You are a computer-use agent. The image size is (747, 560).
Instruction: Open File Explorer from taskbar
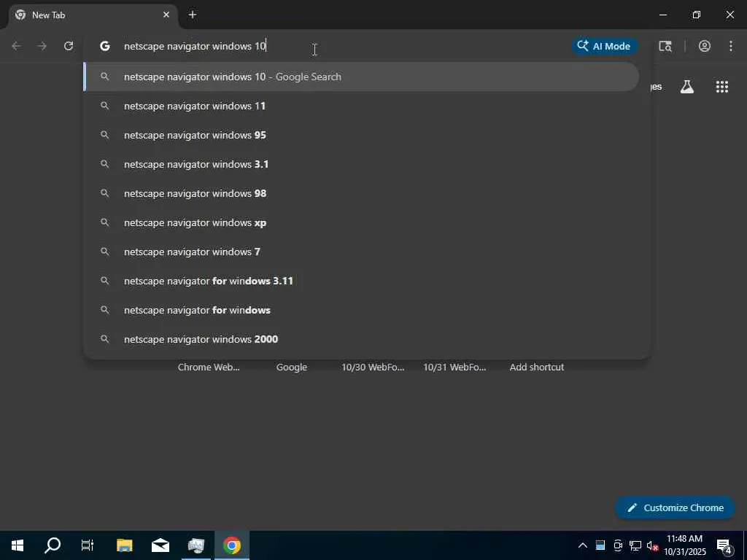click(124, 545)
